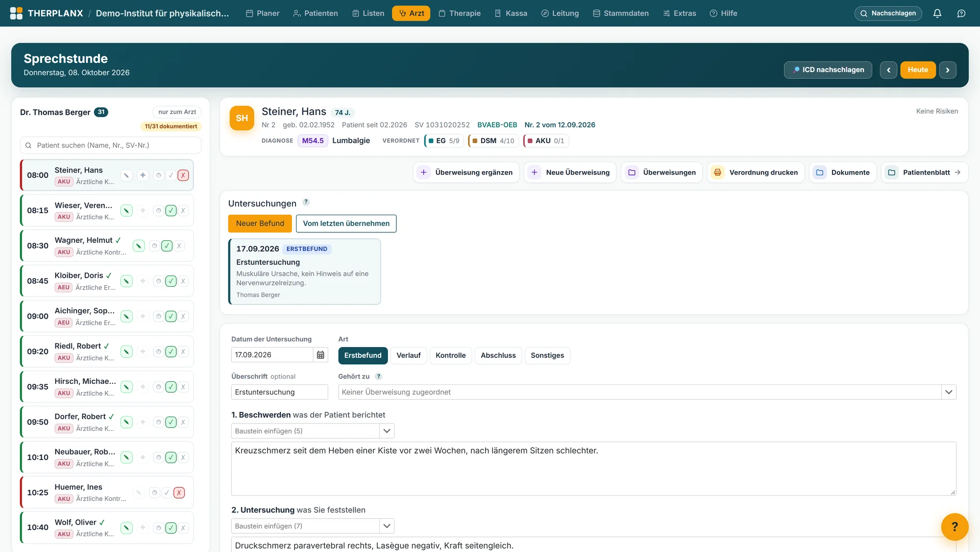
Task: Click Vom letzten übernehmen button
Action: point(346,224)
